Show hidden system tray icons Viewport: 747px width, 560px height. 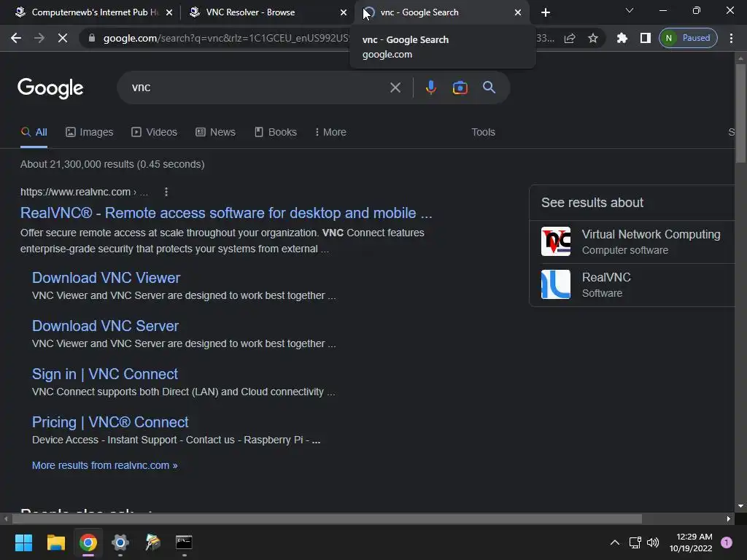(614, 542)
